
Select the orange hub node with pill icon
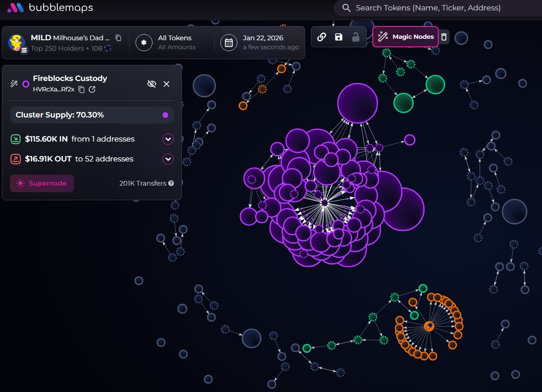(x=429, y=326)
